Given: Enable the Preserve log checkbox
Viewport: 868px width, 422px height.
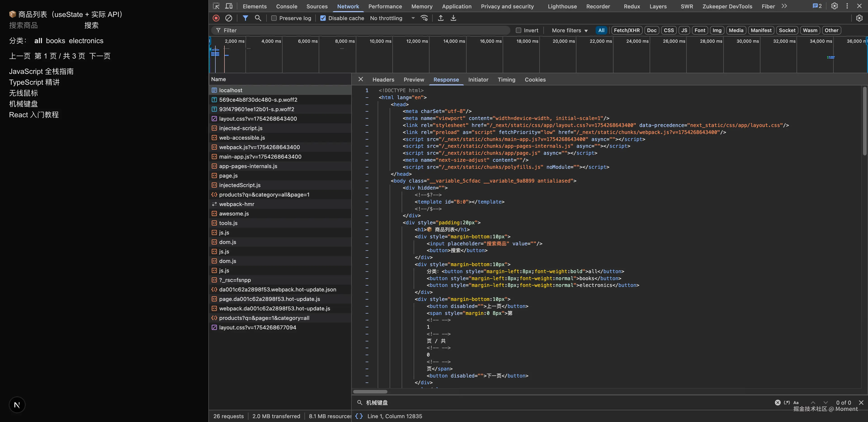Looking at the screenshot, I should tap(274, 18).
